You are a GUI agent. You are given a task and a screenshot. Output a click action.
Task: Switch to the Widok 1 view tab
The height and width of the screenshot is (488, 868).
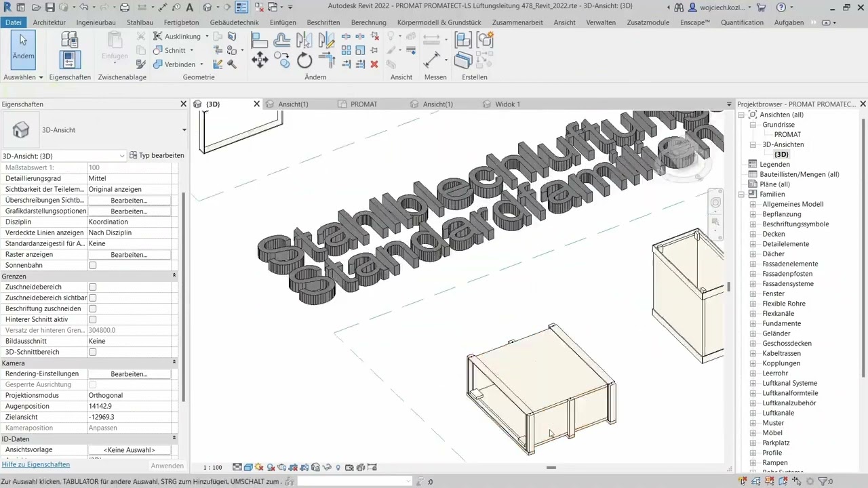tap(508, 104)
